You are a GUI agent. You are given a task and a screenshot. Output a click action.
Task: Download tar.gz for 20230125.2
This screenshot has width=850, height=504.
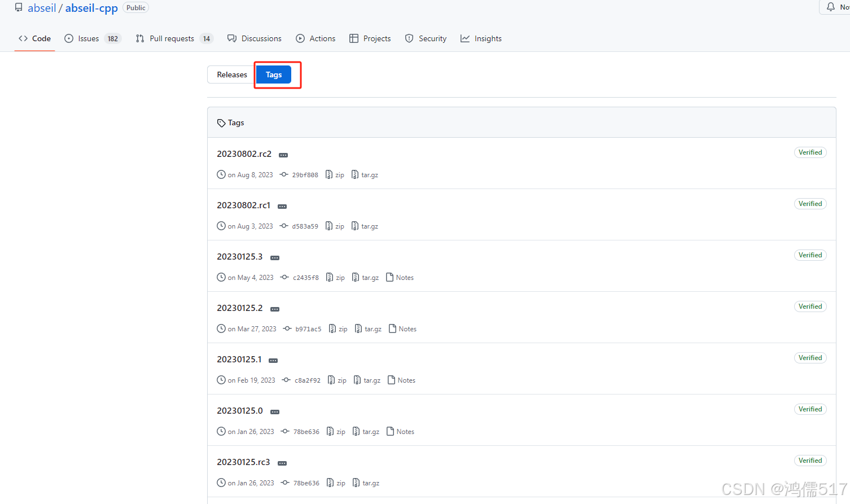(x=368, y=329)
